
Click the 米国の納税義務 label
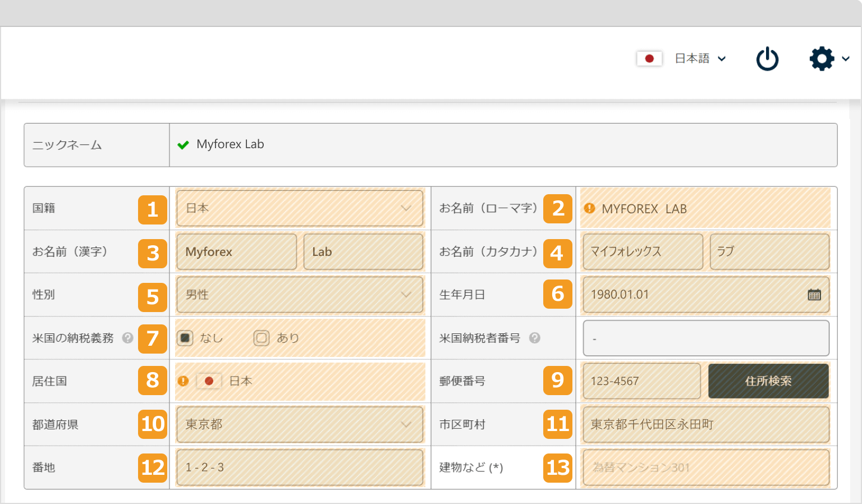73,338
